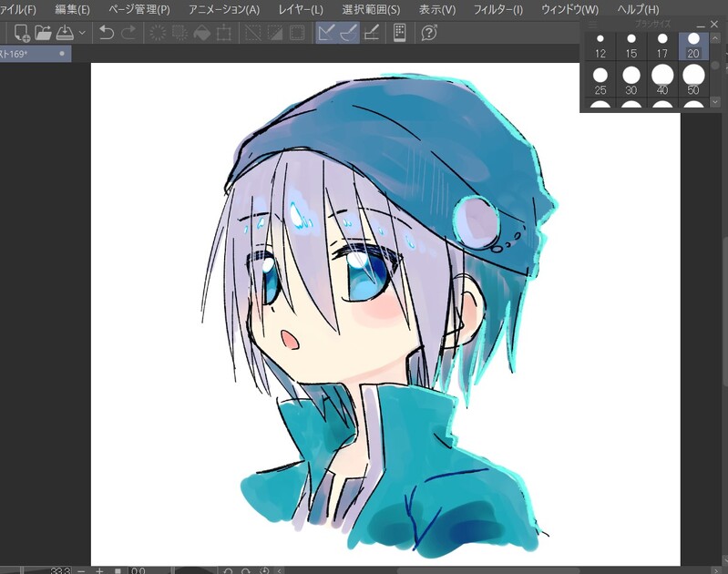
Task: Click the Clear outside selection icon
Action: tap(179, 33)
